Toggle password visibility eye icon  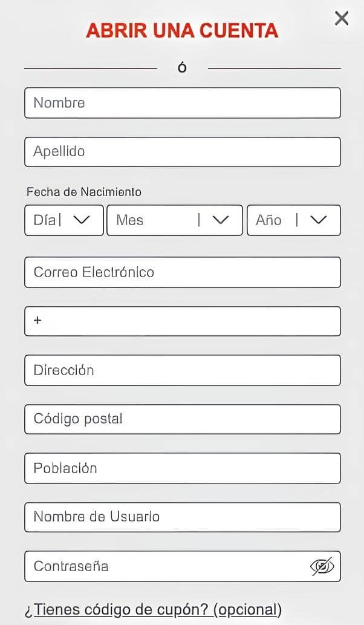click(322, 566)
